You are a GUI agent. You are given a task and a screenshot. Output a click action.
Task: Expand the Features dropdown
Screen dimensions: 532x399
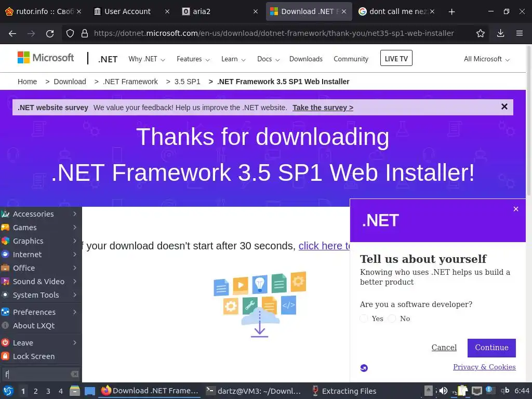(193, 59)
